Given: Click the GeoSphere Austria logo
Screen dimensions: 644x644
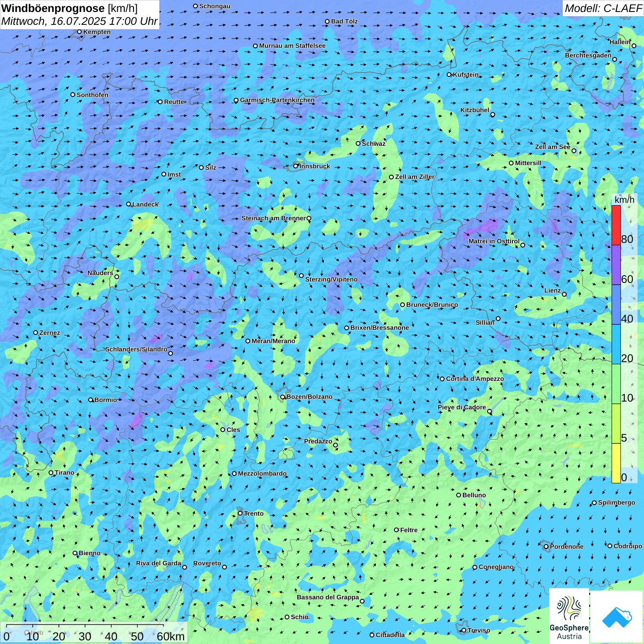Looking at the screenshot, I should coord(569,616).
